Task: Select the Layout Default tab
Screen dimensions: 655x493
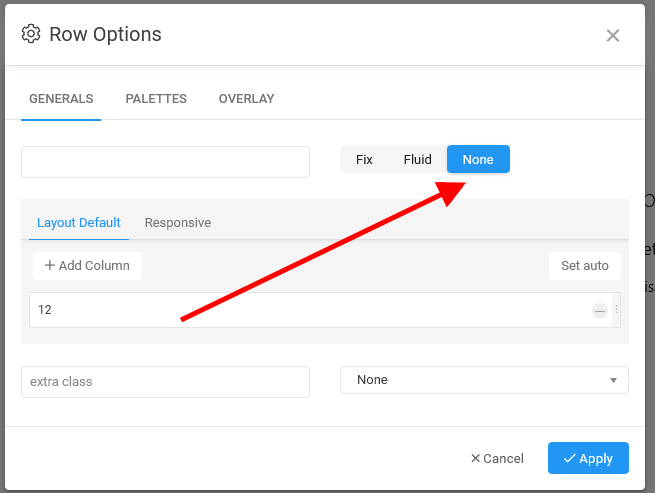Action: click(79, 223)
